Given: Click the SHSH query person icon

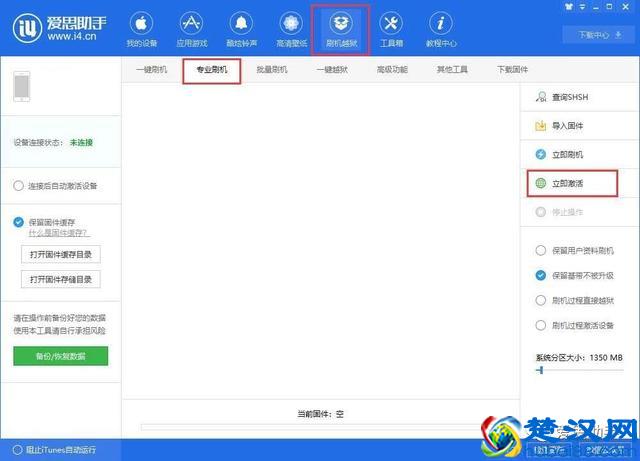Looking at the screenshot, I should (541, 97).
